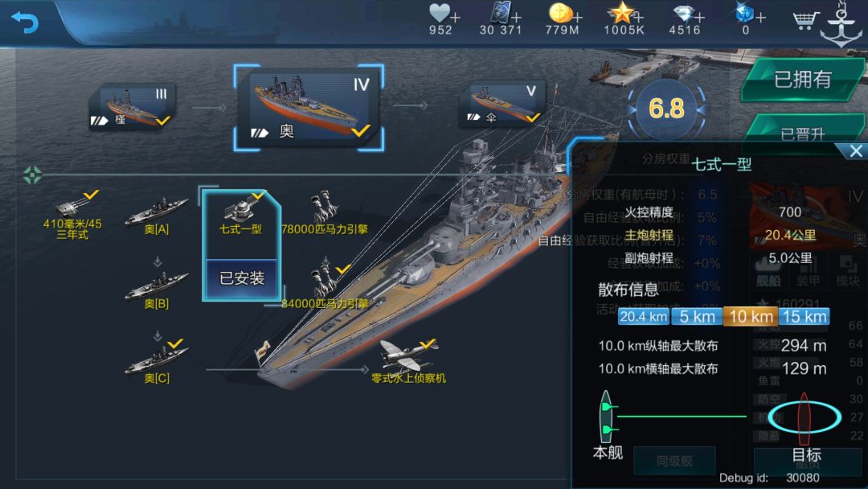This screenshot has width=868, height=489.
Task: Select the tier V 伞 ship card
Action: coord(502,104)
